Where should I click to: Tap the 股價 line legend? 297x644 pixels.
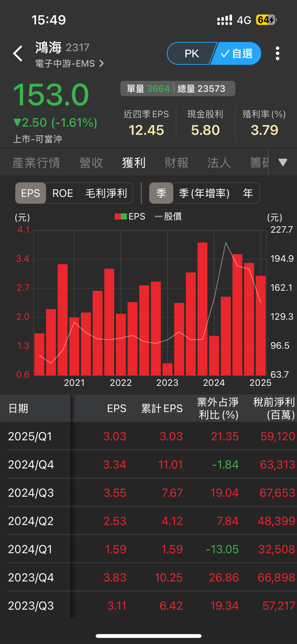[168, 216]
